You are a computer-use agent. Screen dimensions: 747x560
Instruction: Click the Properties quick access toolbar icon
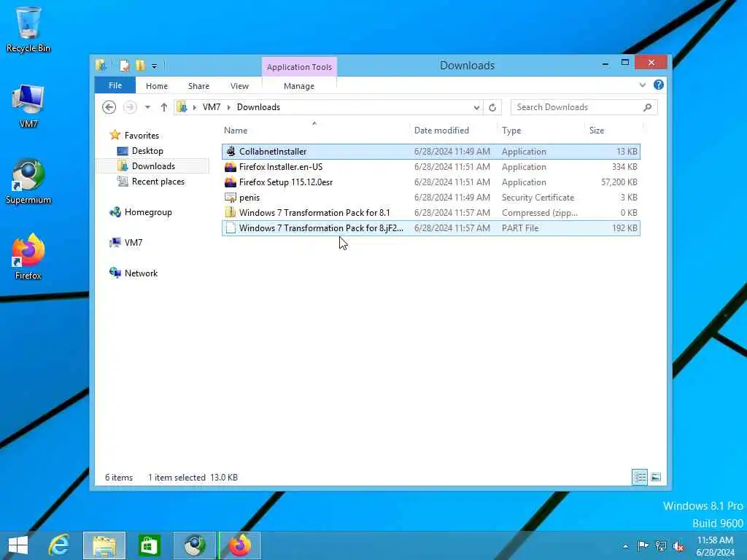[x=124, y=65]
